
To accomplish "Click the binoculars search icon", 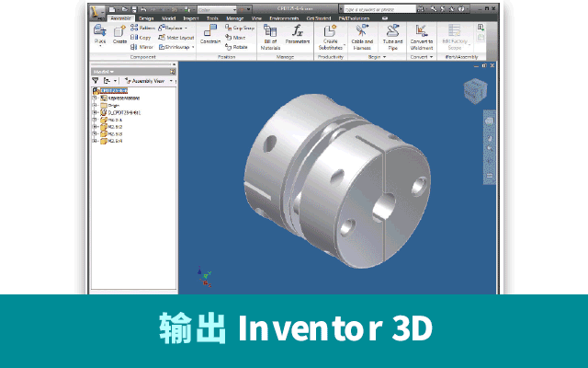I will tap(421, 9).
